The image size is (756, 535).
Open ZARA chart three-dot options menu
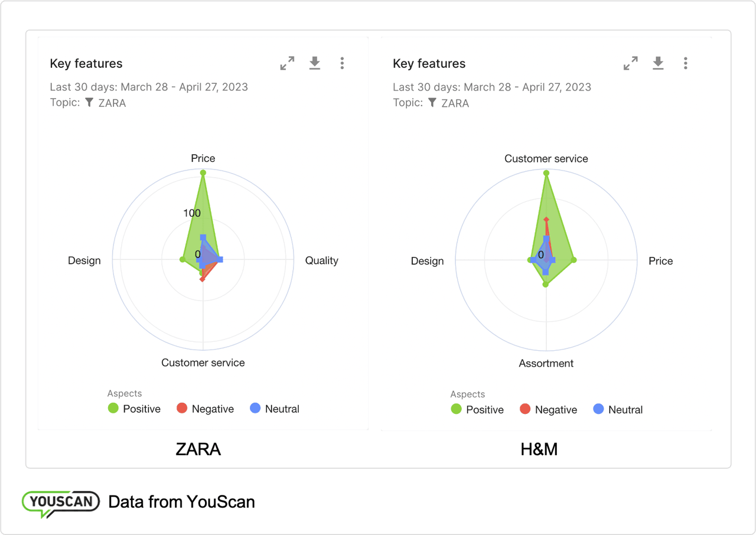tap(342, 63)
